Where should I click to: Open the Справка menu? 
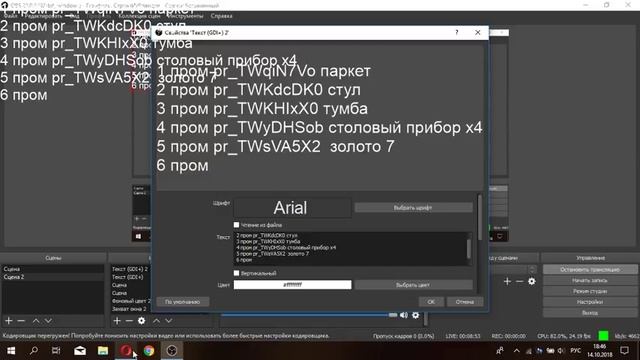pos(222,16)
